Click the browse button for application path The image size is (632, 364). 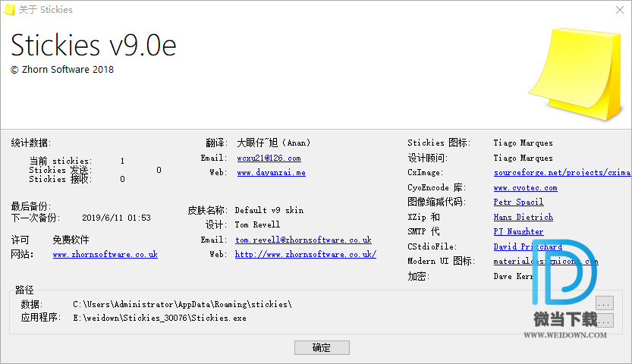tap(605, 321)
